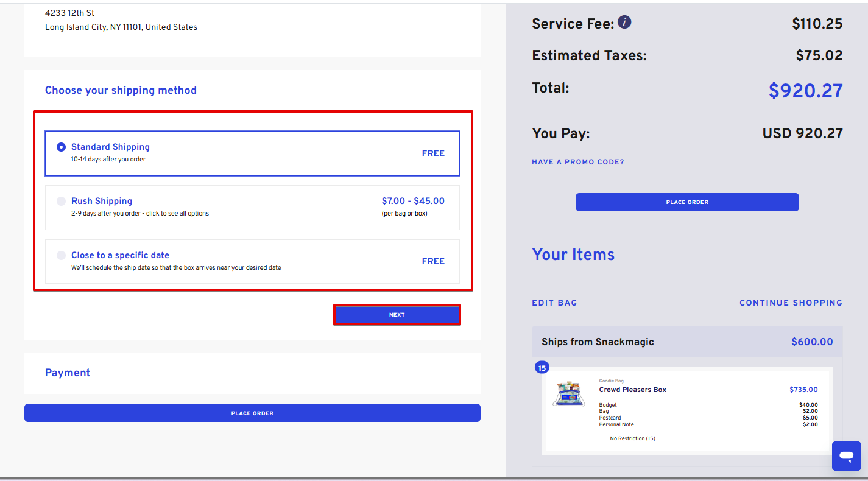Click PLACE ORDER below the Payment section
Image resolution: width=868 pixels, height=481 pixels.
tap(252, 413)
